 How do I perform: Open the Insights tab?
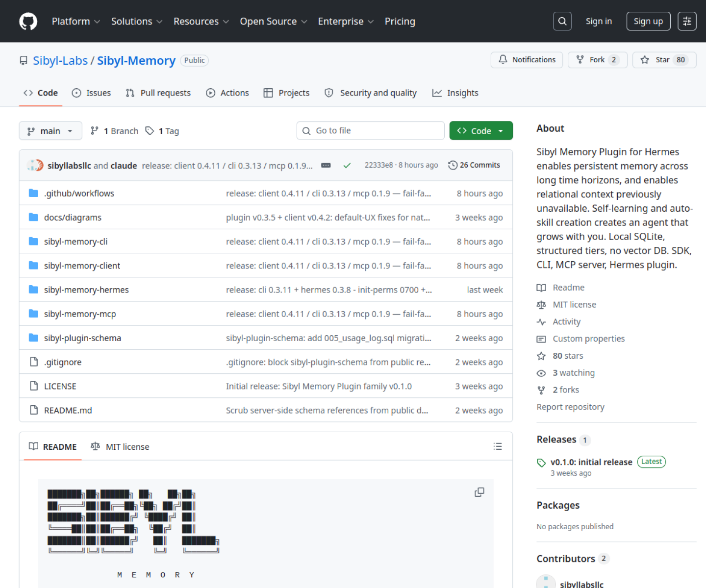(x=455, y=93)
